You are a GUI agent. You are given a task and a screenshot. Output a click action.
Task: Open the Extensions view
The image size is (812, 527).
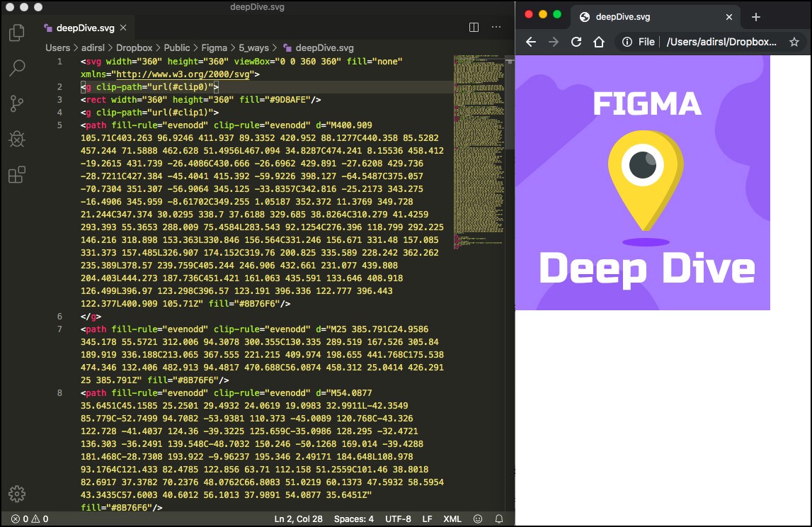(16, 174)
